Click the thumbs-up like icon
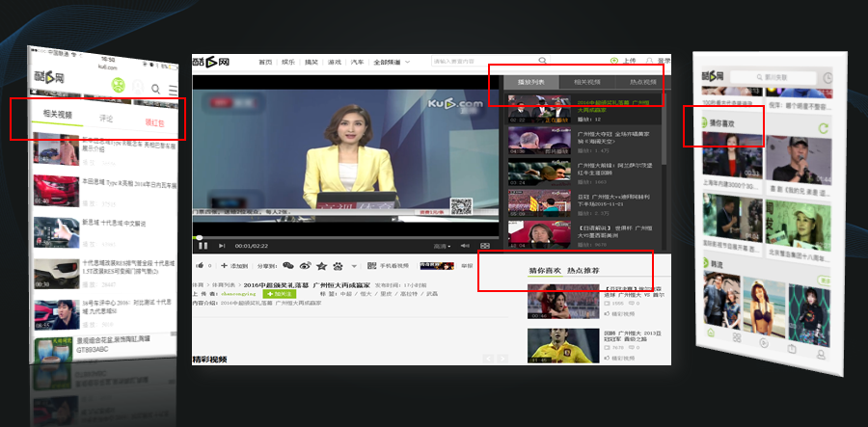The width and height of the screenshot is (868, 427). click(201, 265)
